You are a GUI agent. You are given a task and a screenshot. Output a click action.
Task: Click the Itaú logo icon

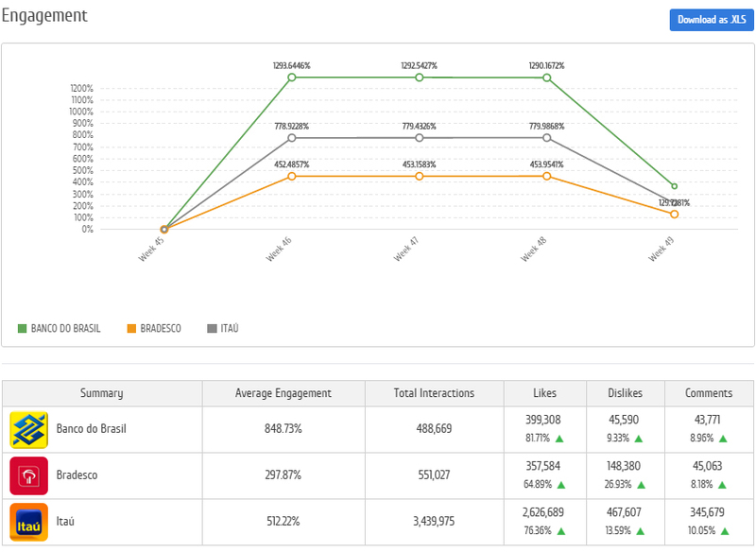click(x=28, y=522)
